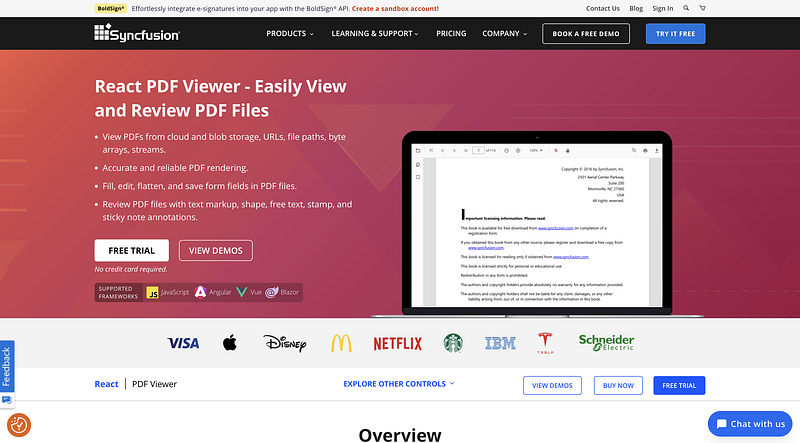This screenshot has width=800, height=443.
Task: Click the page number field in PDF preview
Action: (x=478, y=151)
